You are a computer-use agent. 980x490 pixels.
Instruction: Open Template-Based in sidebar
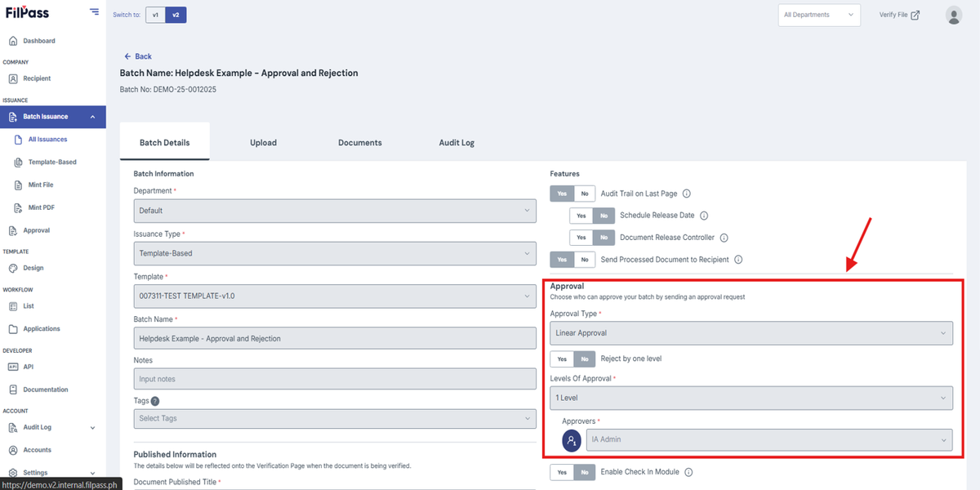tap(52, 163)
